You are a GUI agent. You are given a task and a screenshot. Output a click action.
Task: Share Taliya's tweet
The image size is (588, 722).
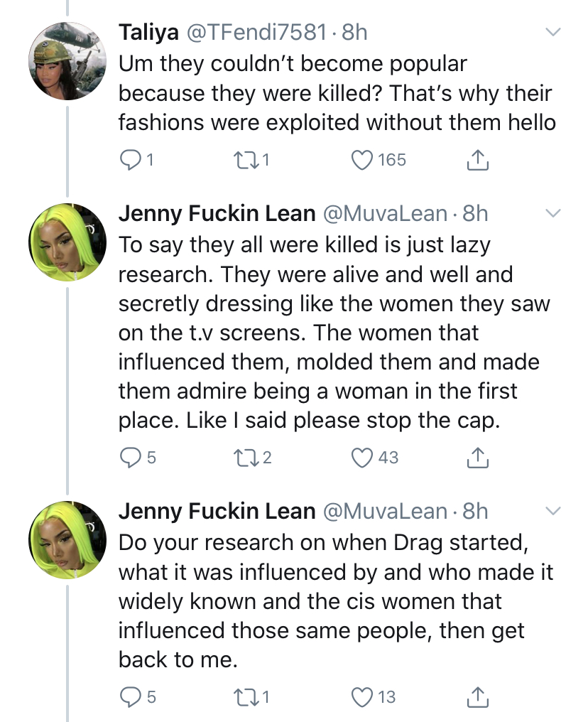pyautogui.click(x=478, y=160)
